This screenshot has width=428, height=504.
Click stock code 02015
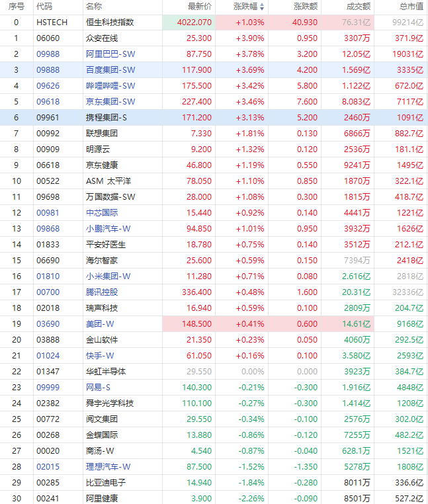(48, 467)
